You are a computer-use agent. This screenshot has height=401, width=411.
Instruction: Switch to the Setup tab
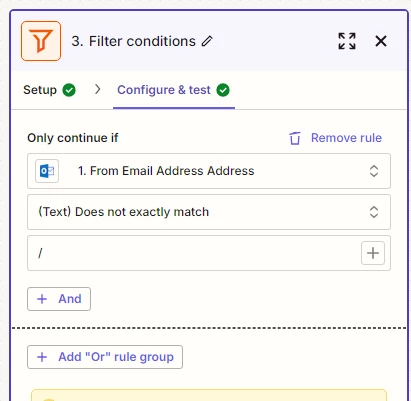(x=49, y=90)
